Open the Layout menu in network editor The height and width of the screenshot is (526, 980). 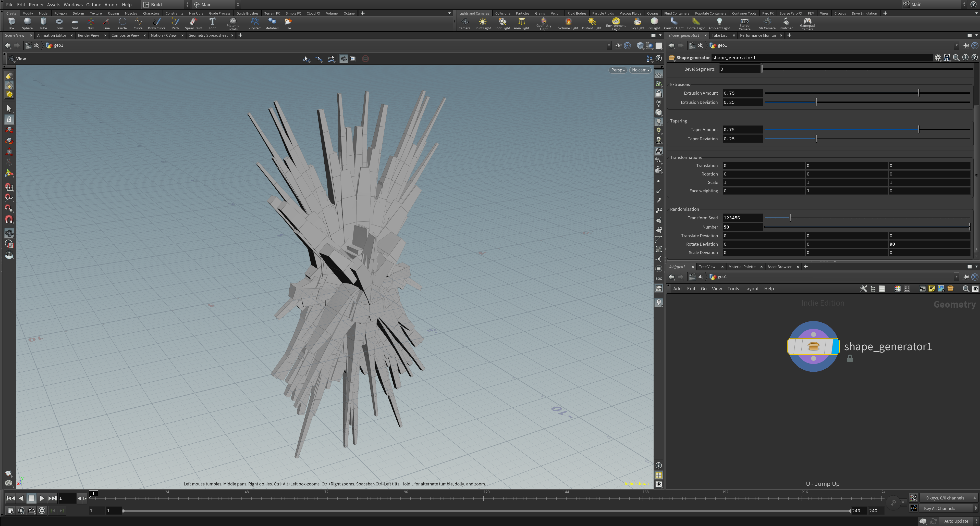751,289
